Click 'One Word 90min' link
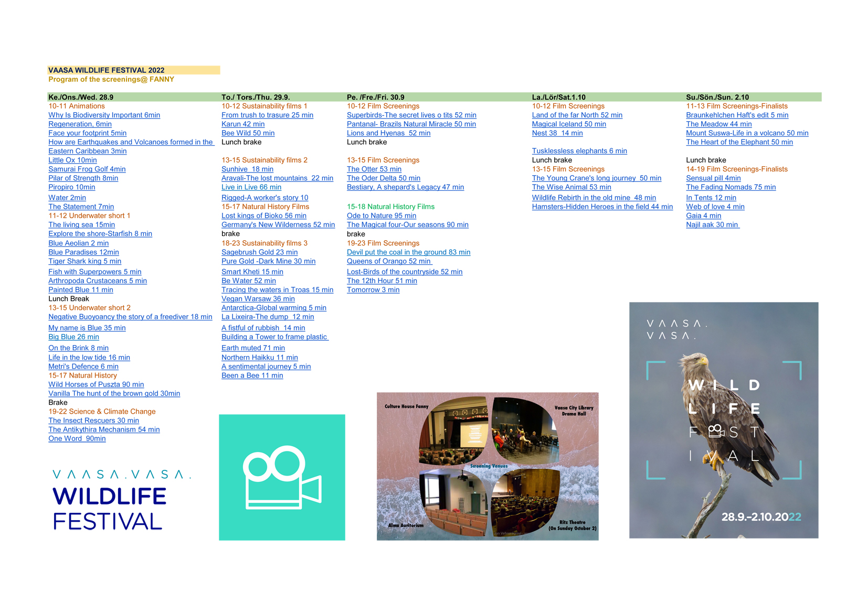This screenshot has height=613, width=868. (77, 439)
